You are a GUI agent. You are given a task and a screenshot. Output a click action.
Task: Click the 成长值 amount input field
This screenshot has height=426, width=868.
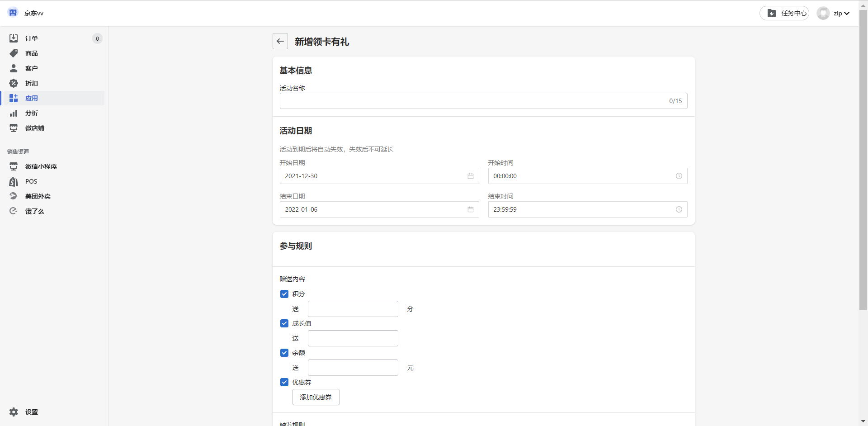pyautogui.click(x=353, y=338)
